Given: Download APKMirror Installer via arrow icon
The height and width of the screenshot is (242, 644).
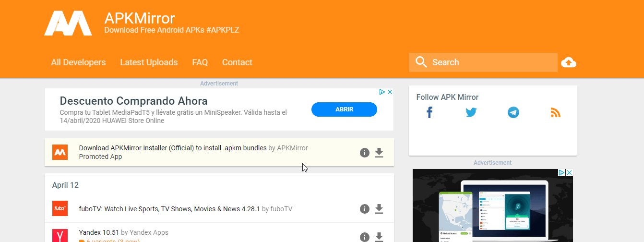Looking at the screenshot, I should point(379,153).
